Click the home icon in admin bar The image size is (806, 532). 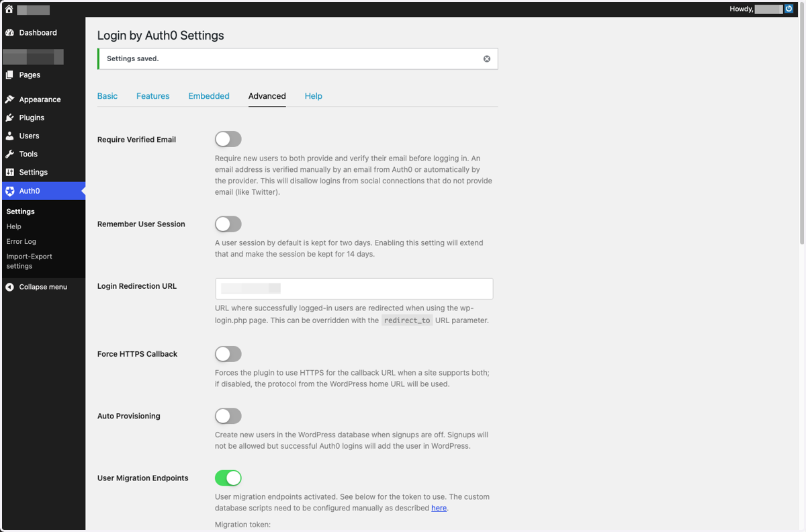pos(9,9)
